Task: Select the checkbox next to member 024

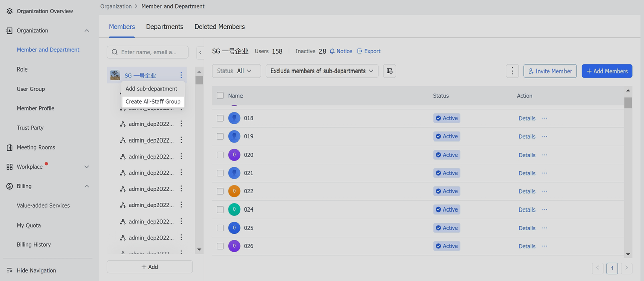Action: click(220, 209)
